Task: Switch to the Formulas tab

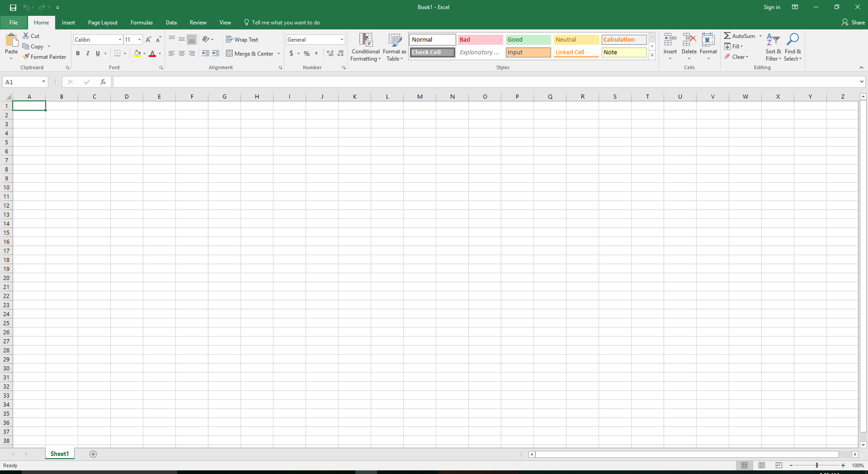Action: [141, 22]
